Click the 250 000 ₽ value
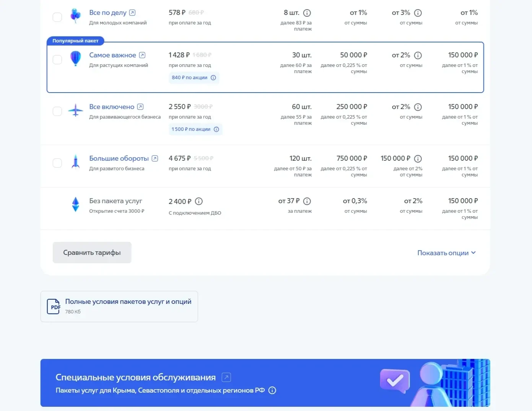This screenshot has height=411, width=532. (352, 107)
